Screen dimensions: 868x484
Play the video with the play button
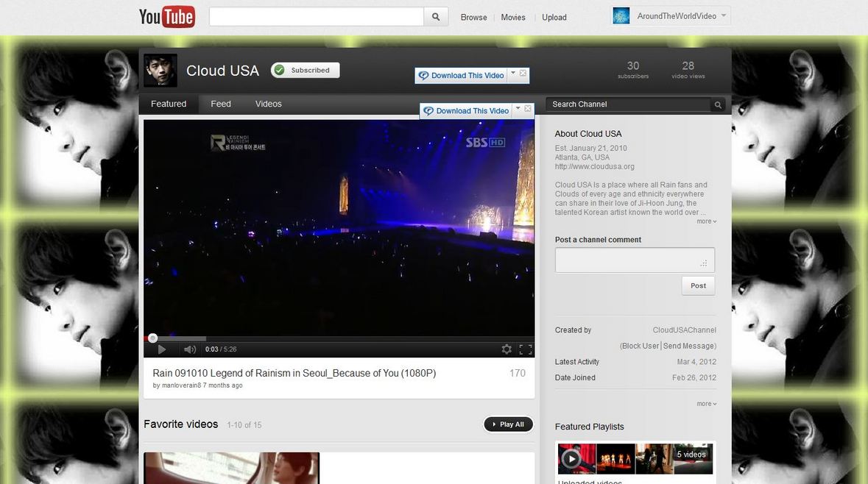click(x=162, y=349)
